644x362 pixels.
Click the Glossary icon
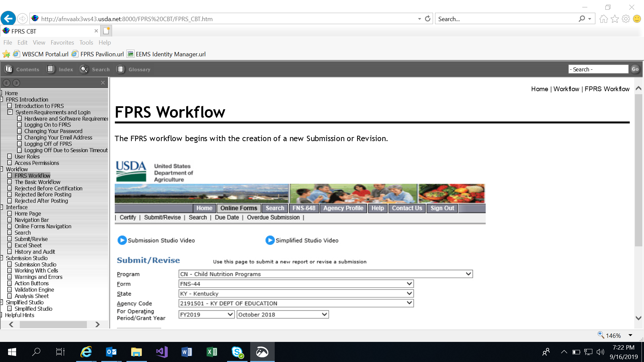point(120,69)
